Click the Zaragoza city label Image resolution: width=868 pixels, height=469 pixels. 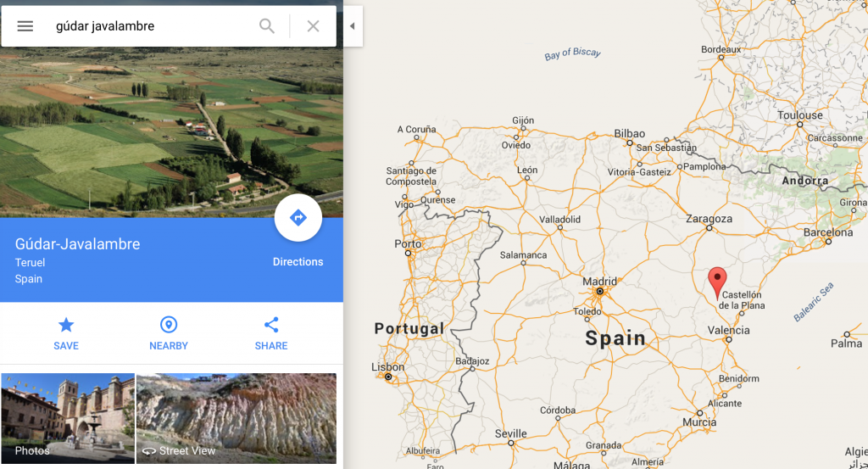[x=709, y=219]
